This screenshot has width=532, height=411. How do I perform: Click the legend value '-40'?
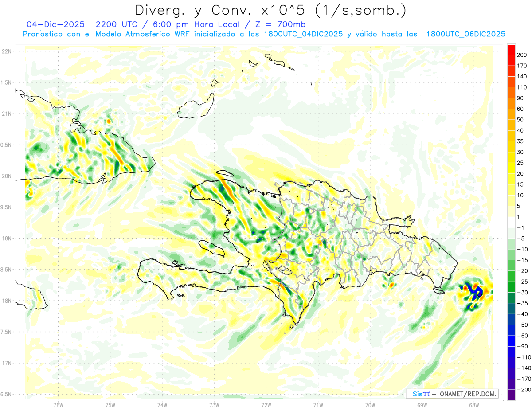pyautogui.click(x=524, y=314)
